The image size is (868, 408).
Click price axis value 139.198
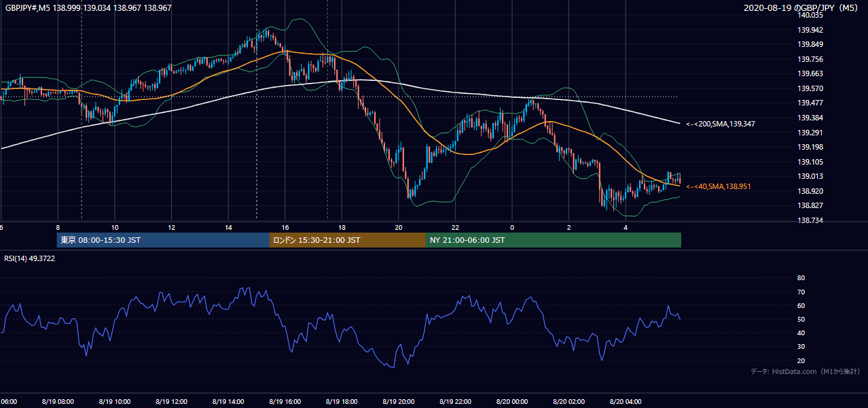point(810,148)
